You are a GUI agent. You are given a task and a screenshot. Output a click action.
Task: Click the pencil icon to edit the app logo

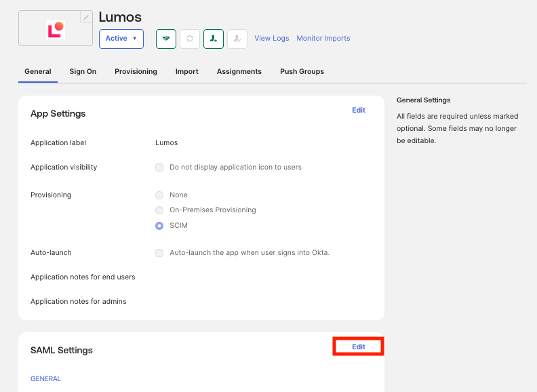click(x=86, y=17)
